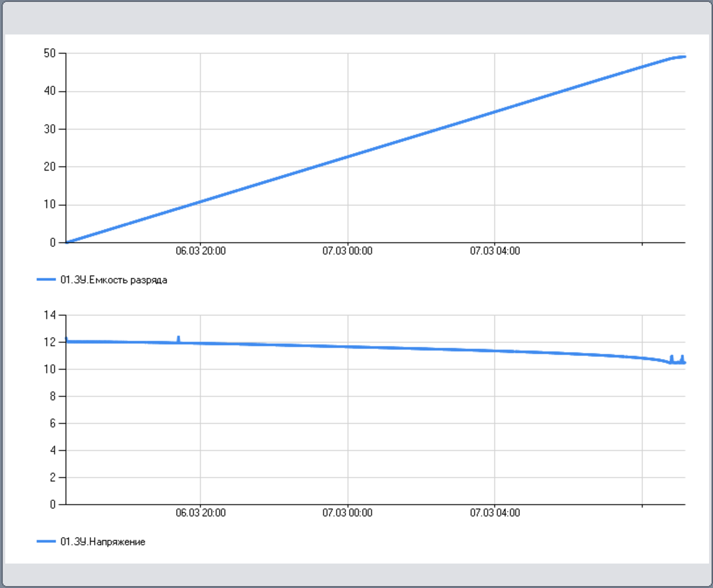Select '06.03 20:00' on the voltage chart axis
Screen dimensions: 713x588
pos(200,513)
